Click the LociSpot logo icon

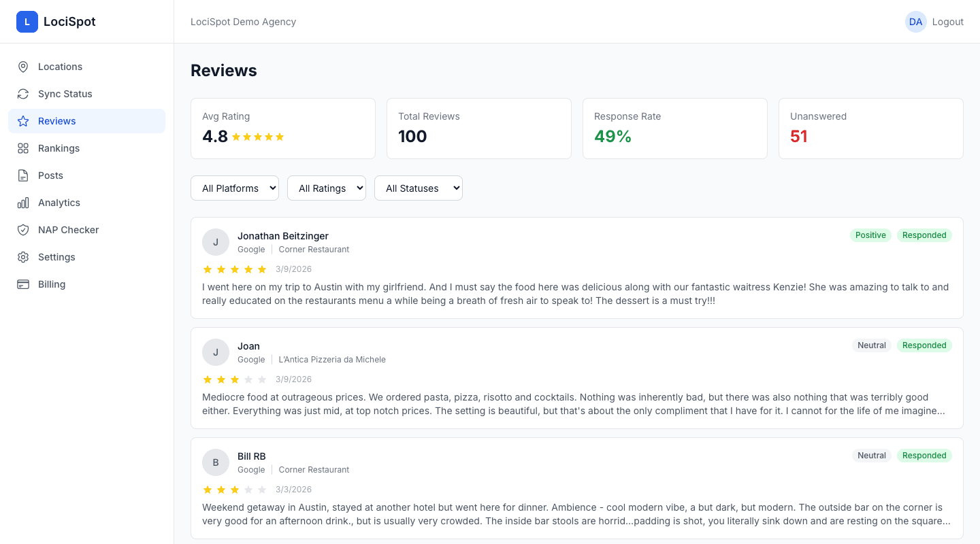[x=27, y=21]
